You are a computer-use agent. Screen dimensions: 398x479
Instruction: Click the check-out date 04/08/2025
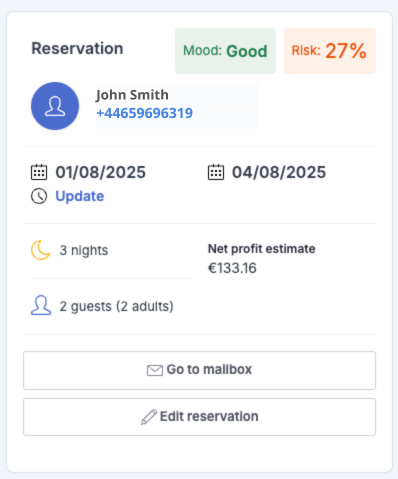pyautogui.click(x=279, y=172)
